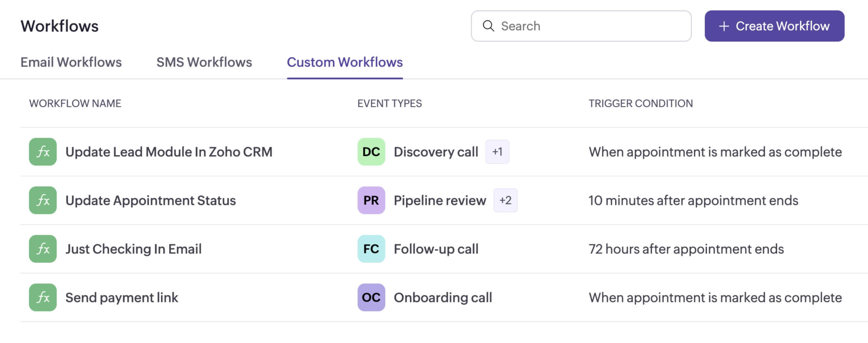Image resolution: width=868 pixels, height=343 pixels.
Task: Click the DC Discovery call badge
Action: (371, 152)
